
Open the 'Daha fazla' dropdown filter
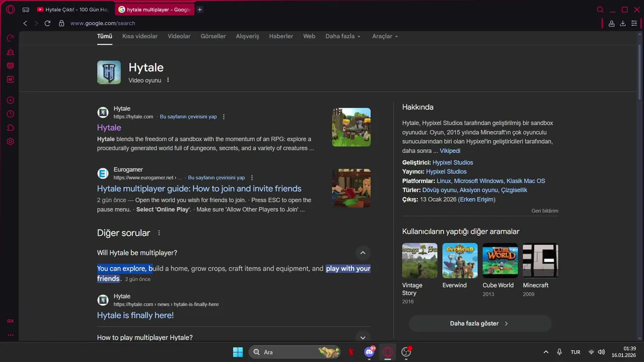[343, 36]
